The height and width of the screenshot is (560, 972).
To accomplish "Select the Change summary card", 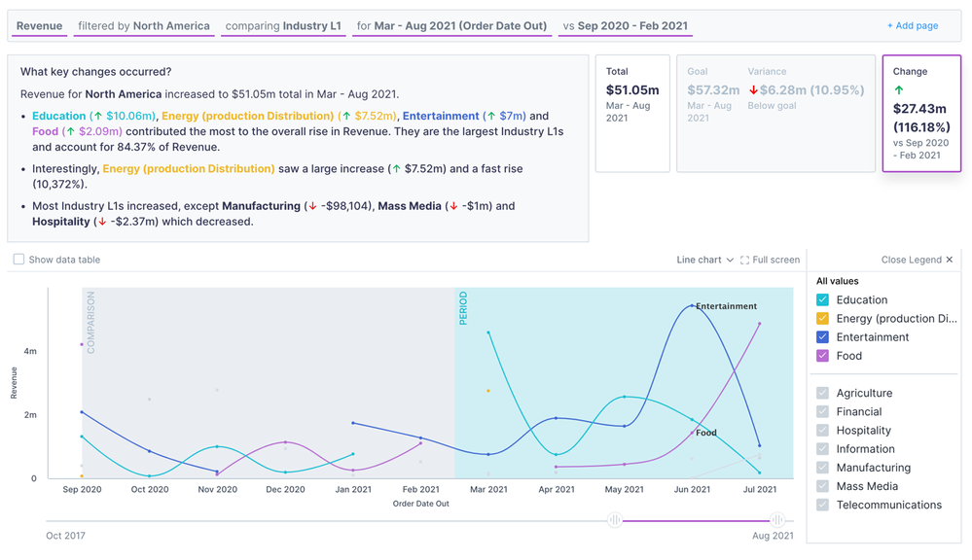I will coord(921,114).
